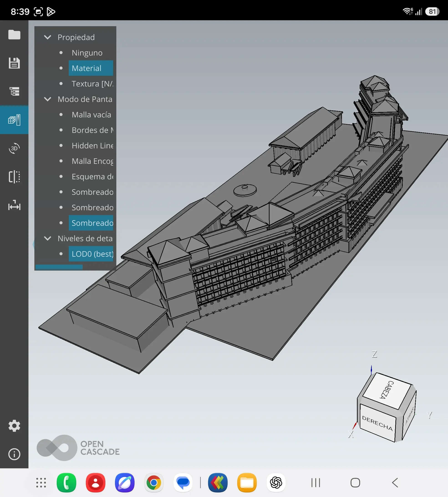Click the Propiedad section header label
The height and width of the screenshot is (497, 448).
coord(76,37)
